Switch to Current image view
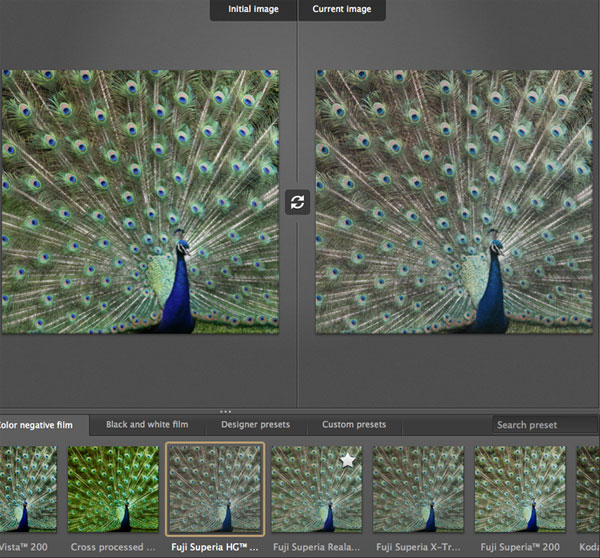 [342, 9]
